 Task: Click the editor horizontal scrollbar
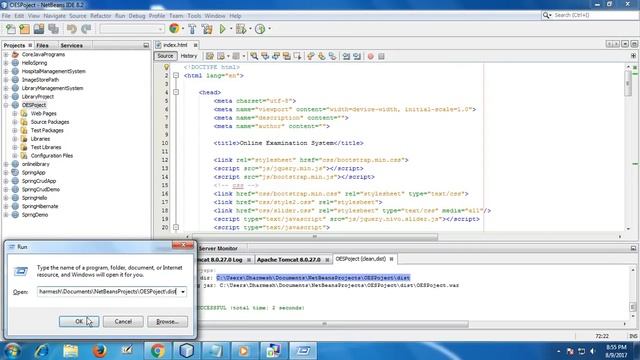coord(314,236)
